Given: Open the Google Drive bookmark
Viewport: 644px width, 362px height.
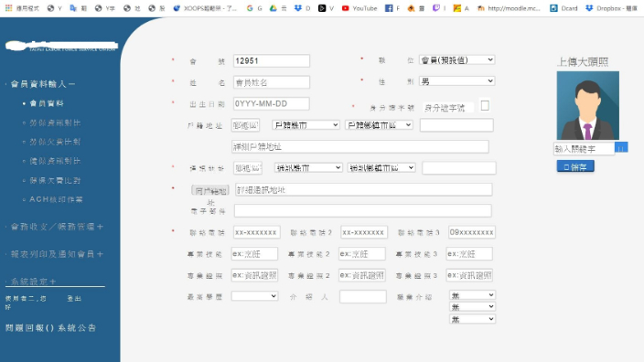Looking at the screenshot, I should pos(278,8).
